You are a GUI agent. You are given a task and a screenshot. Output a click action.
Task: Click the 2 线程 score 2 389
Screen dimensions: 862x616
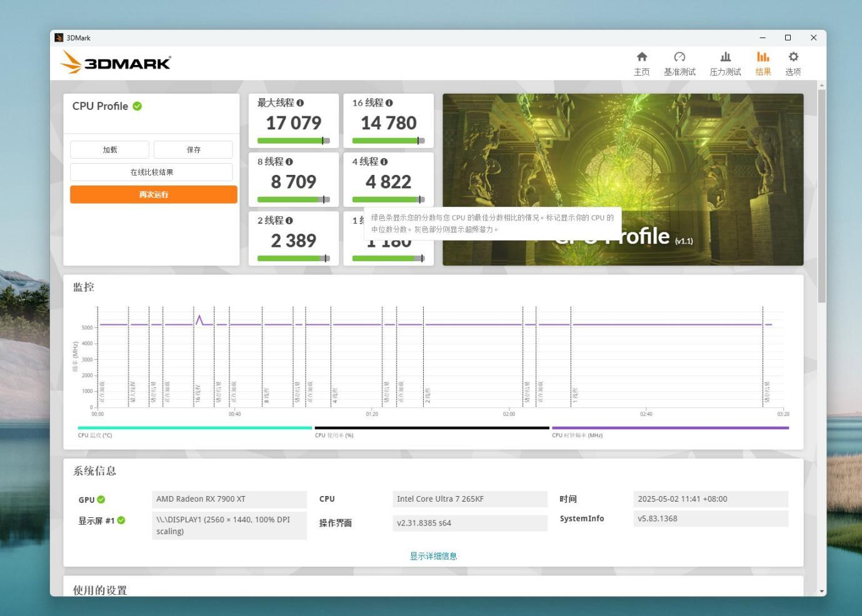294,241
